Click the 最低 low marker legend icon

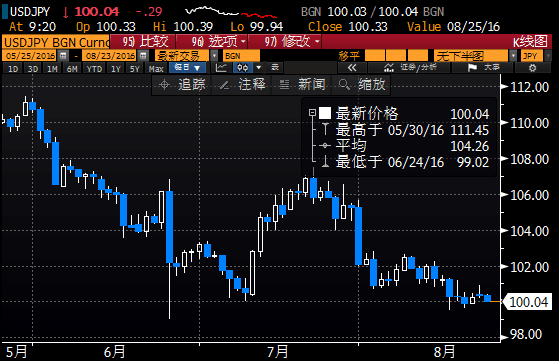tap(325, 161)
